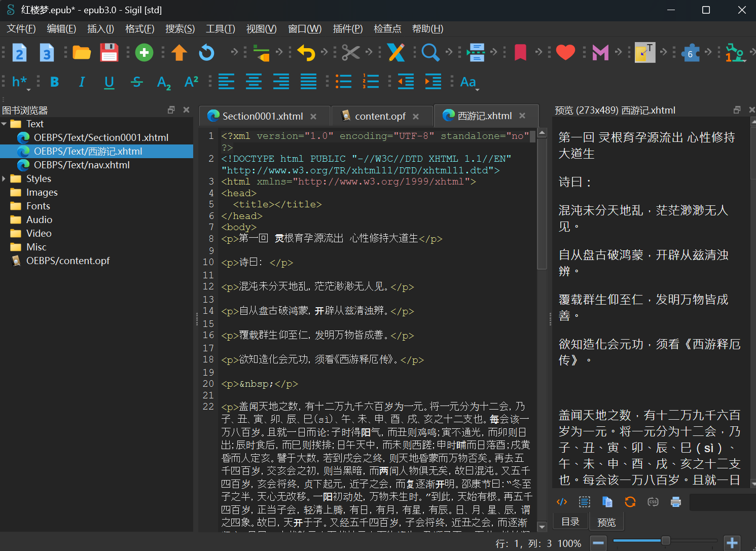The image size is (756, 551).
Task: Open 搜索 menu
Action: tap(180, 29)
